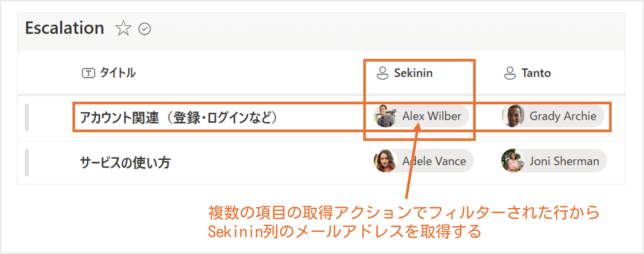644x254 pixels.
Task: Click the Alex Wilber name text
Action: coord(432,116)
